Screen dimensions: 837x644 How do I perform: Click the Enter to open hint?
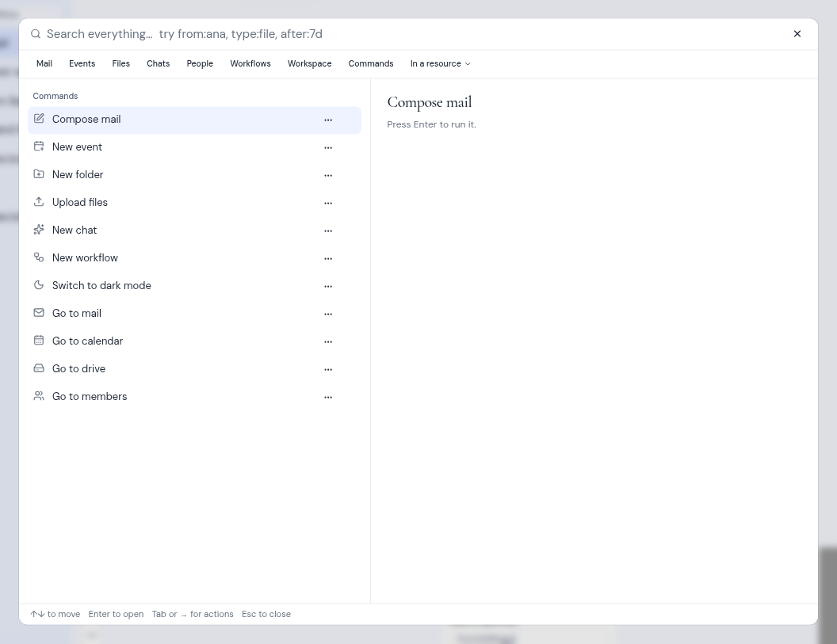point(116,614)
